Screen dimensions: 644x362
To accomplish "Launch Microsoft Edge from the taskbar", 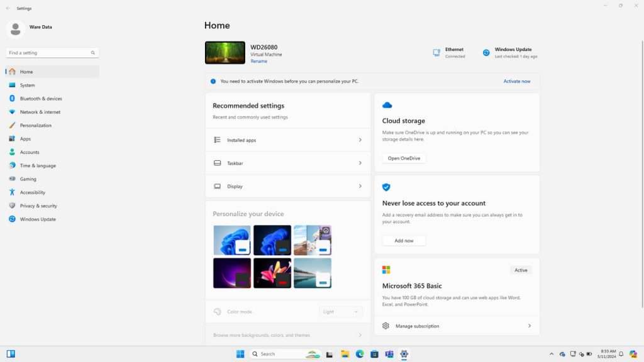I will (360, 354).
